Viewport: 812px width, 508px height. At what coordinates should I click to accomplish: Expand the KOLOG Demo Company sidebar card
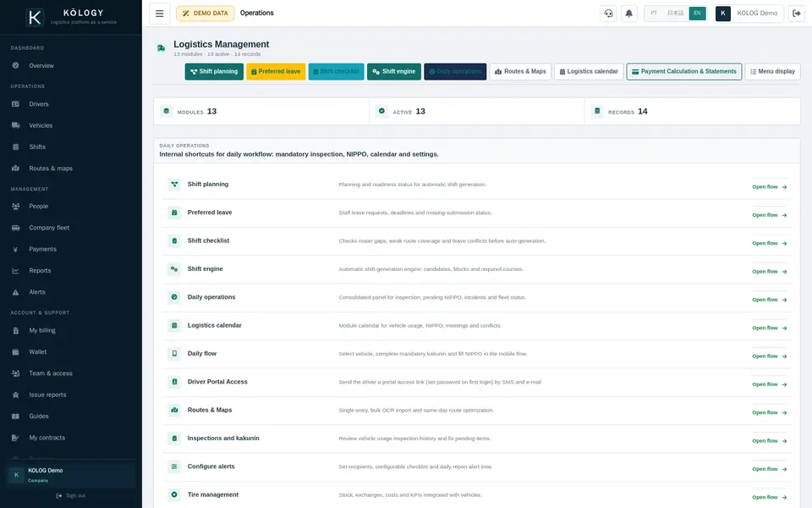click(x=71, y=475)
